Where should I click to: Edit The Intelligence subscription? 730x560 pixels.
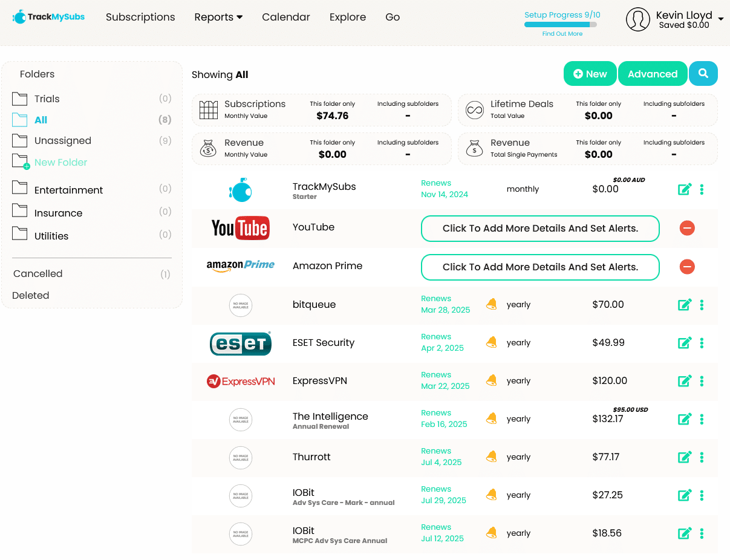pos(685,419)
